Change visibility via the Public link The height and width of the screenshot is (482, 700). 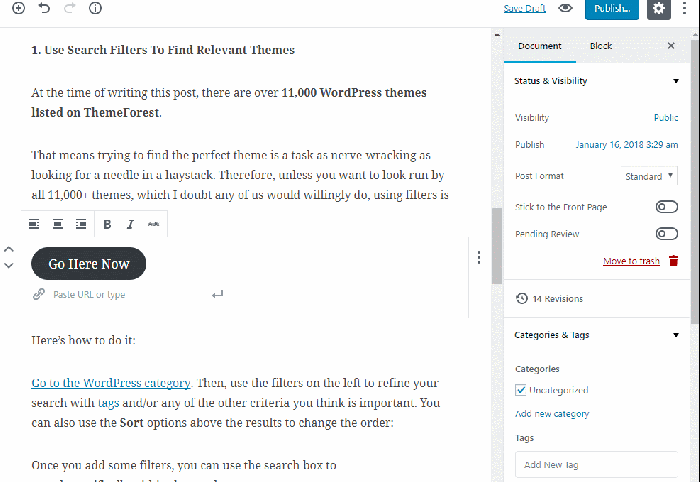point(666,117)
